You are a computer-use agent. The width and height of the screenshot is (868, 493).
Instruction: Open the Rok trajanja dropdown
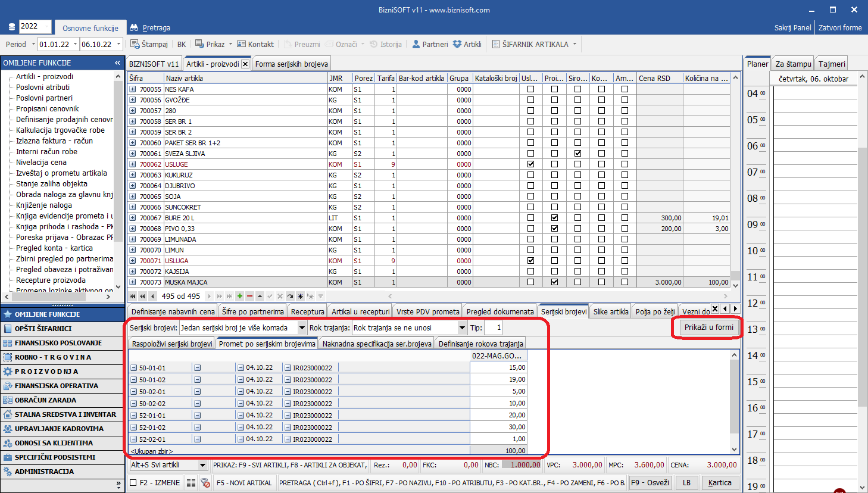462,328
